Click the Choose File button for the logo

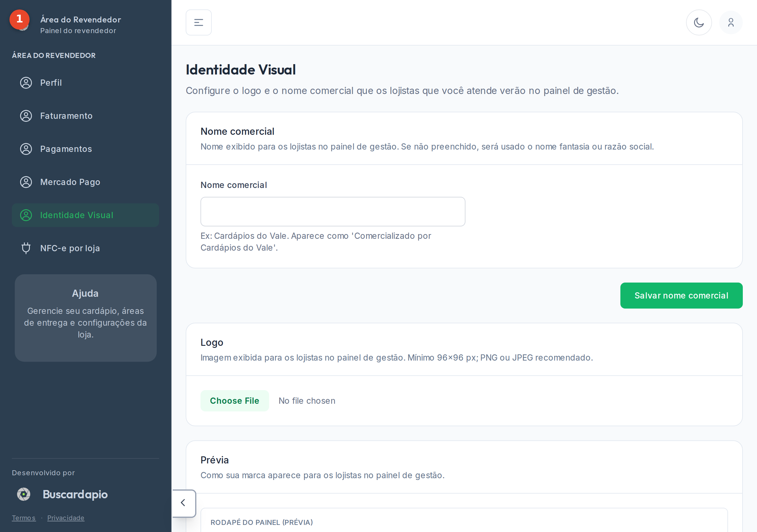pyautogui.click(x=234, y=400)
